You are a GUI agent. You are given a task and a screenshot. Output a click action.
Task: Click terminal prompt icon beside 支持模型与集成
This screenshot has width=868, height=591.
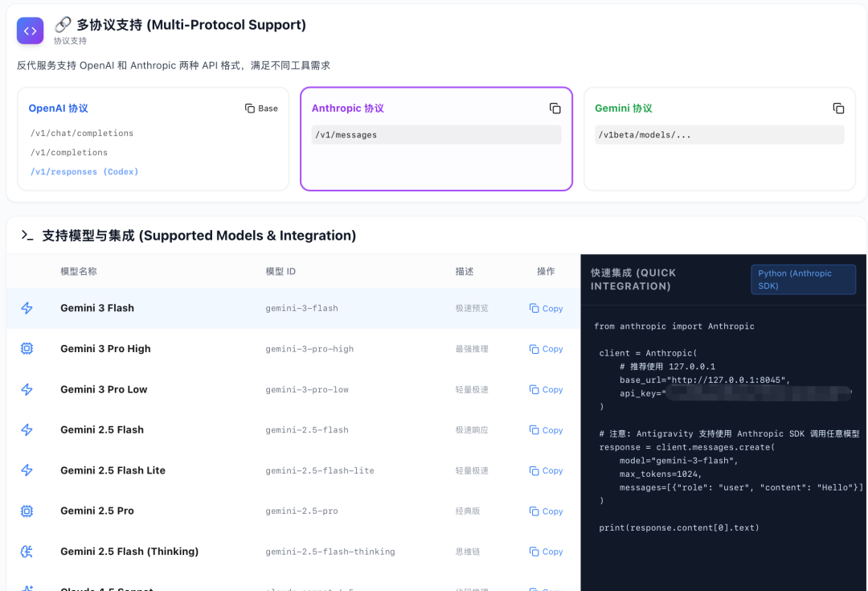click(x=27, y=236)
